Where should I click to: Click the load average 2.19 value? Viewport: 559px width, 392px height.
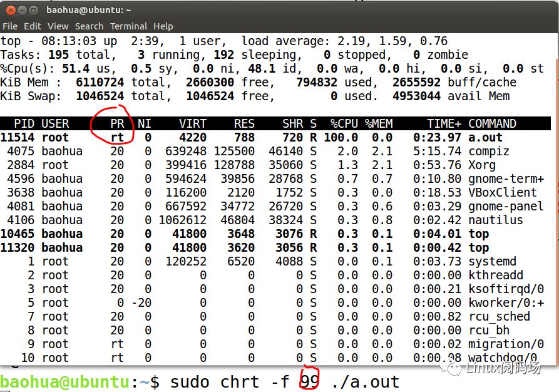353,41
